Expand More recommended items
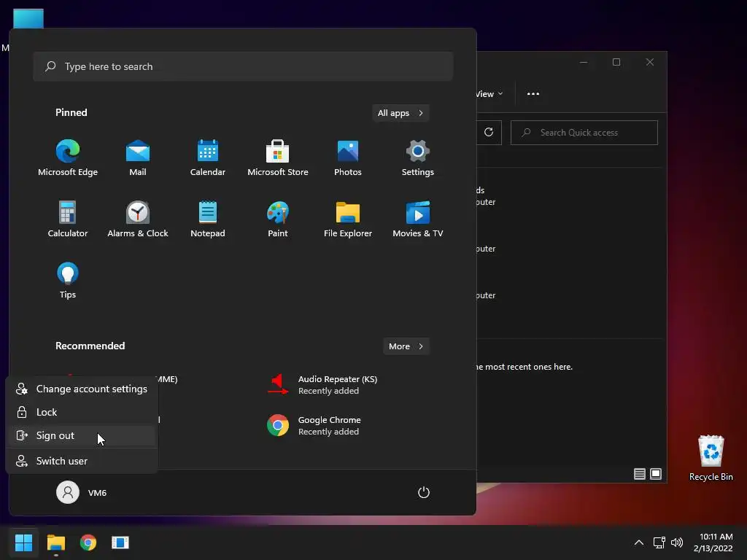Image resolution: width=747 pixels, height=560 pixels. 406,346
